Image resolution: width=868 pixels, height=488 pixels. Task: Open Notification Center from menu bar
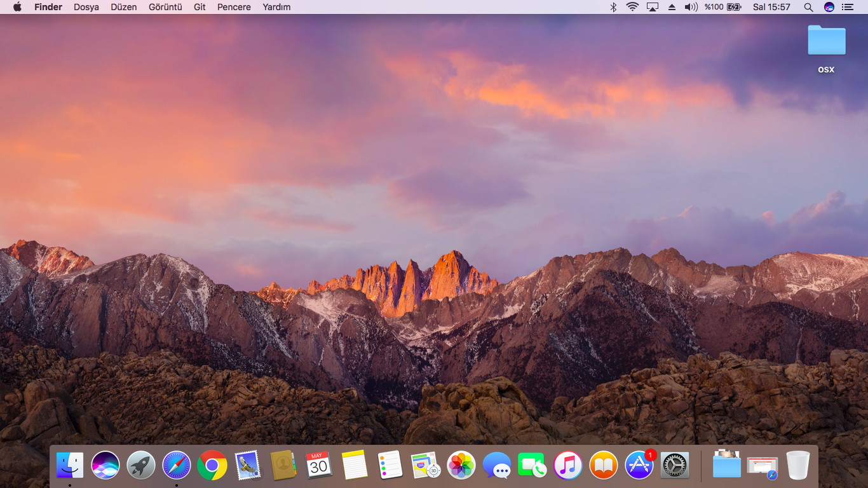tap(847, 7)
